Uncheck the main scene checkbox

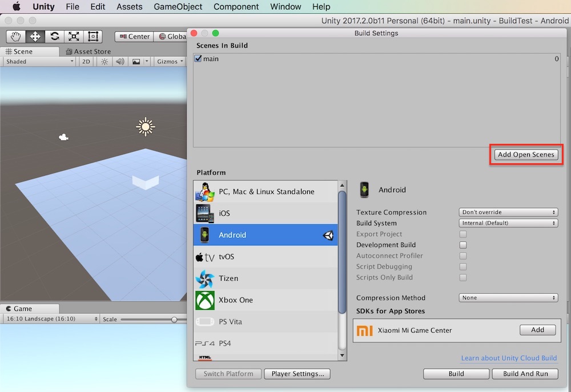198,59
